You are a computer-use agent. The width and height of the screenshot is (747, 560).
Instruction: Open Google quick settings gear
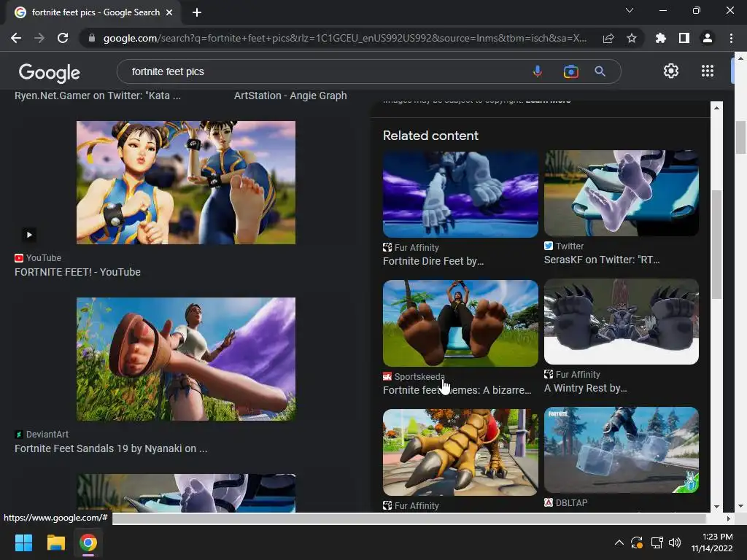671,71
